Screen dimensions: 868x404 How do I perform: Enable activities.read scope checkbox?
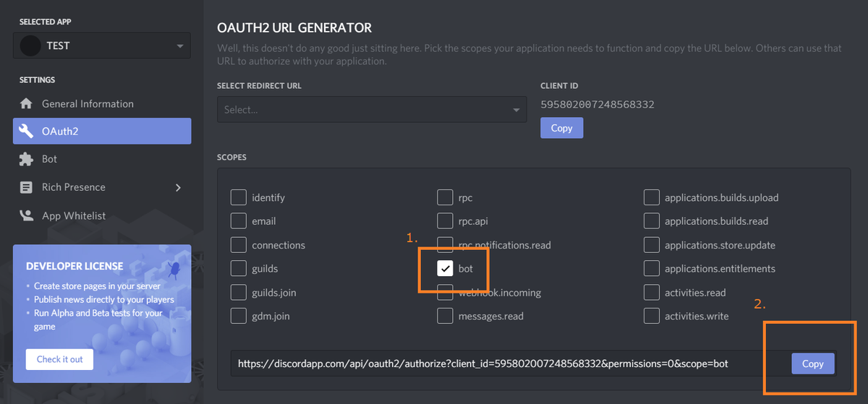point(652,293)
